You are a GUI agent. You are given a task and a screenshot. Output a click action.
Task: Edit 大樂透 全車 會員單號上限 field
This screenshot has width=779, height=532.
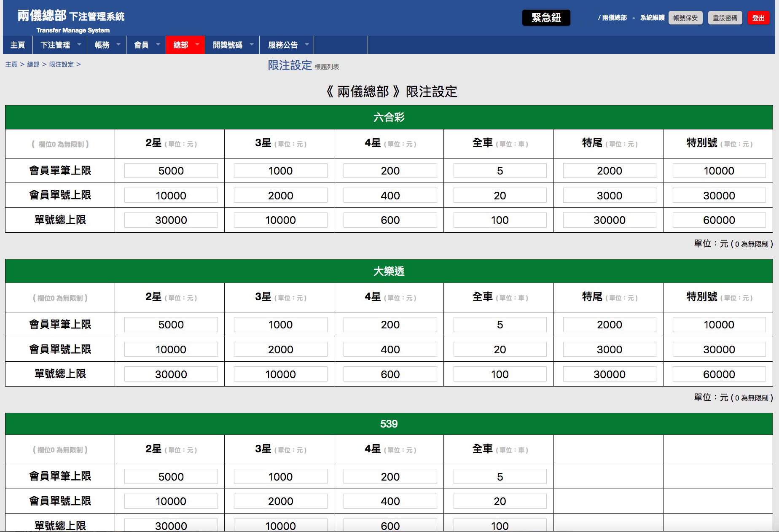500,349
